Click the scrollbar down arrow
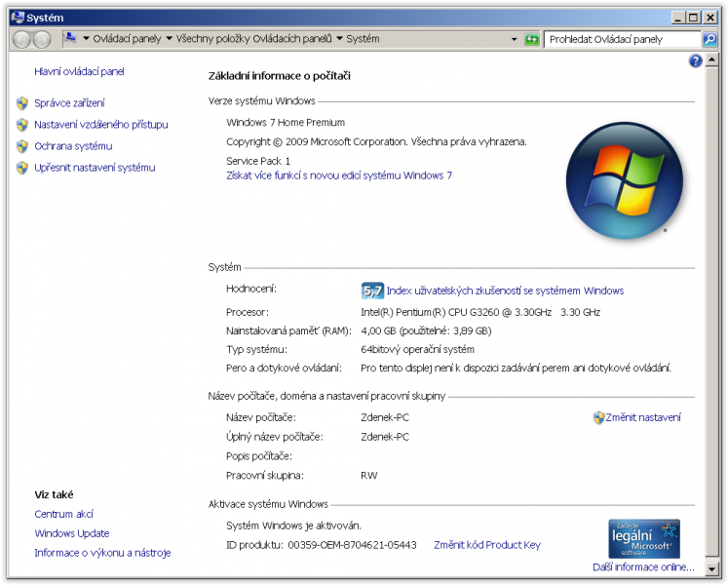Viewport: 728px width, 585px height. pyautogui.click(x=711, y=568)
